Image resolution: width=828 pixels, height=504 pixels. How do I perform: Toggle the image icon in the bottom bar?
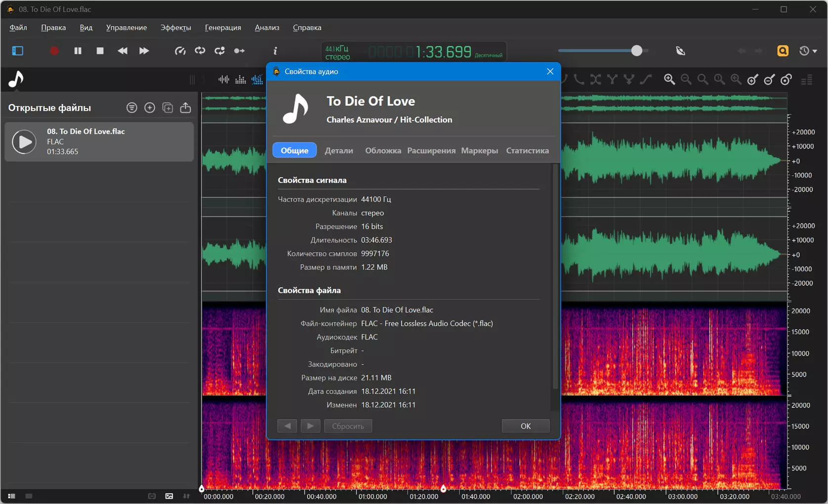coord(169,496)
